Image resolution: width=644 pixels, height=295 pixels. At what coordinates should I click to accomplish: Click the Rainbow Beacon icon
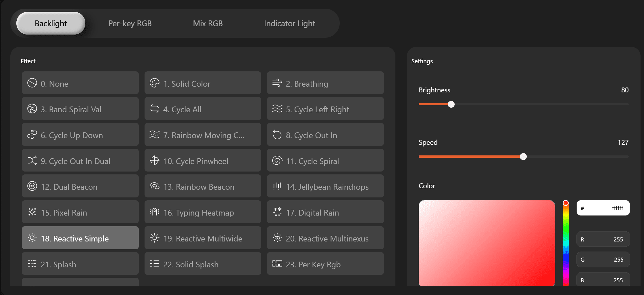(155, 186)
